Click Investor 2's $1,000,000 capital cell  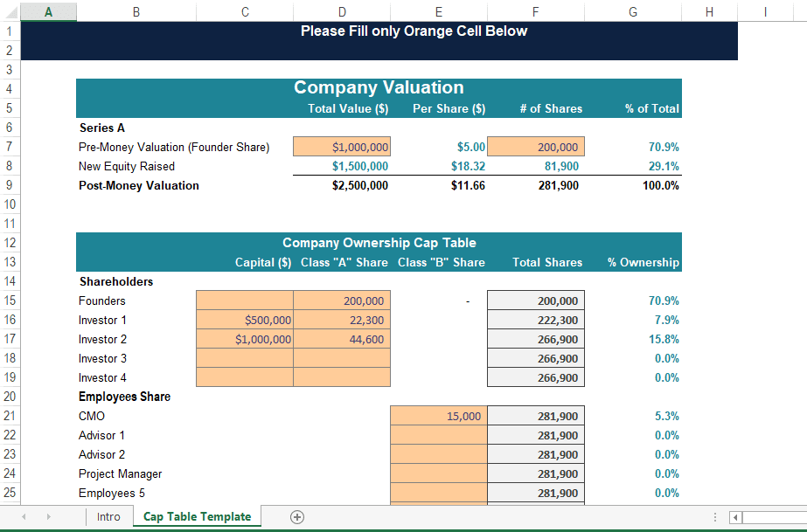245,339
